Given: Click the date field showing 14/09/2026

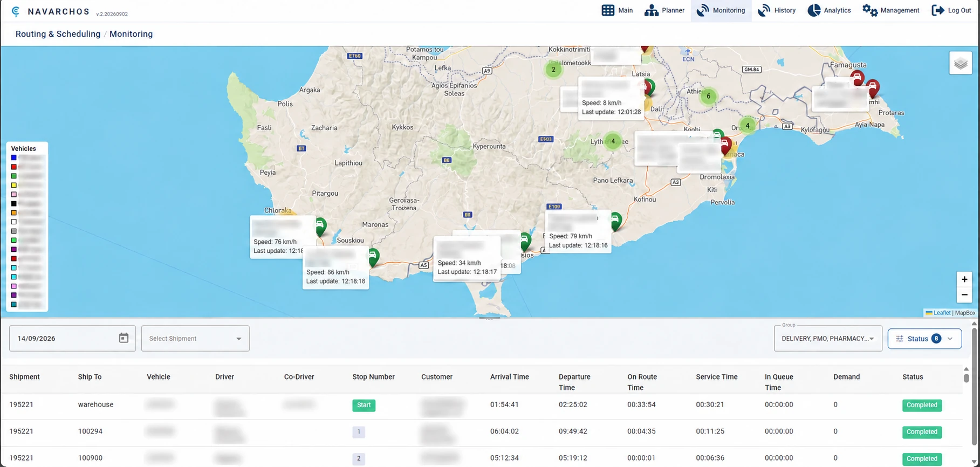Looking at the screenshot, I should (72, 338).
